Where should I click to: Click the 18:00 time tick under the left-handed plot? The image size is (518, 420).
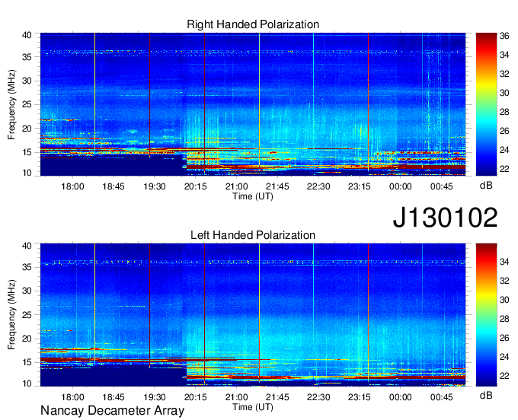coord(72,397)
